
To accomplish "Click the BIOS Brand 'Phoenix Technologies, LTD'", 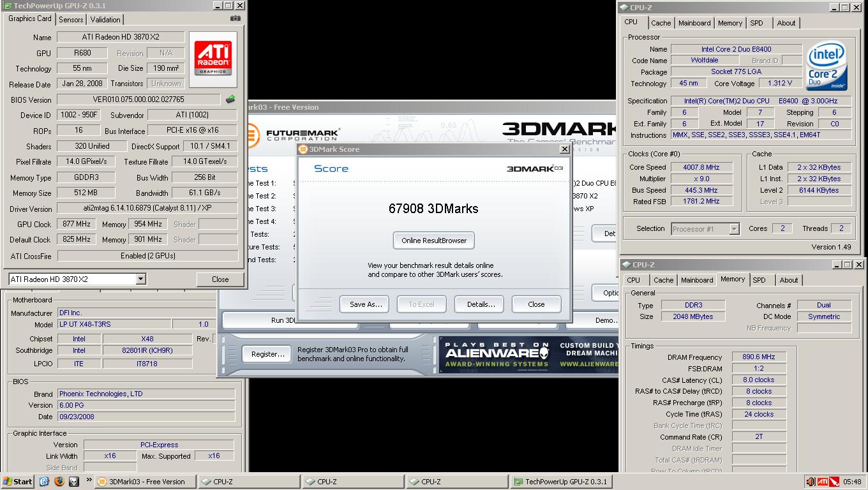I will tap(146, 394).
